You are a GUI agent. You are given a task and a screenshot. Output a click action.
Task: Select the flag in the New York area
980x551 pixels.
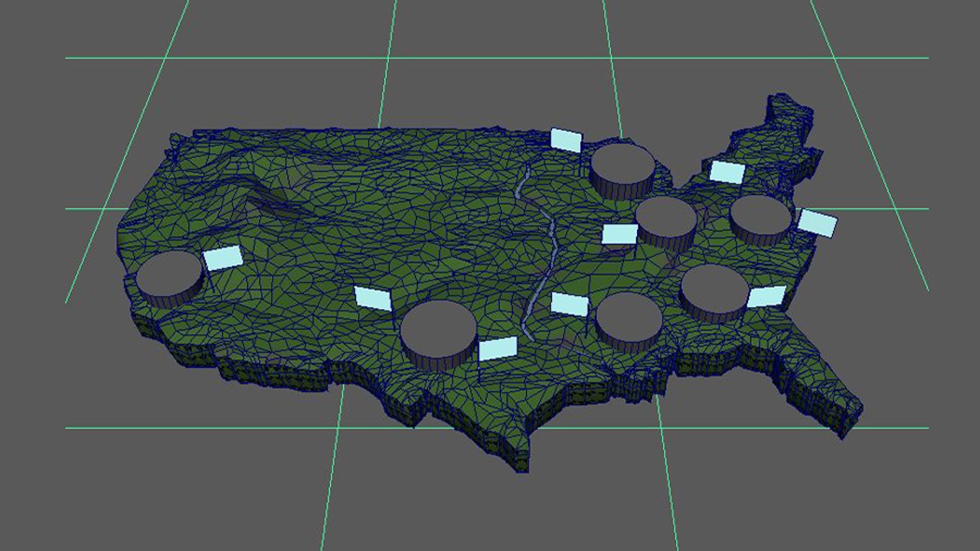727,172
